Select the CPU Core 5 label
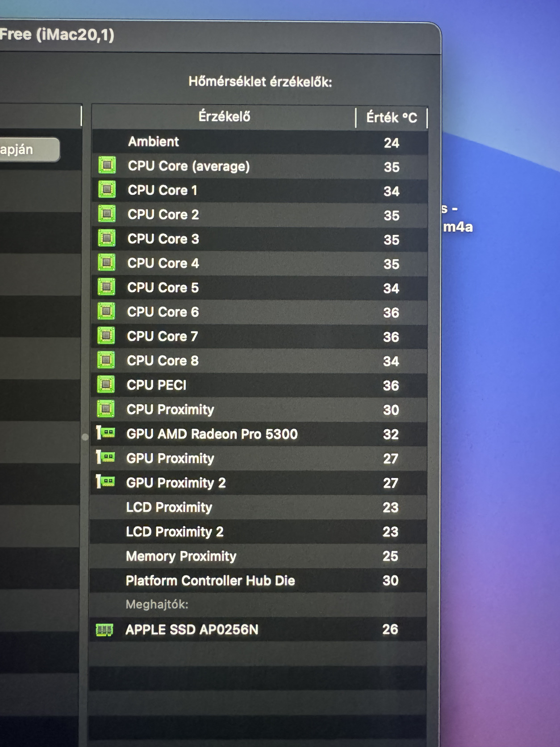560x747 pixels. coord(163,288)
